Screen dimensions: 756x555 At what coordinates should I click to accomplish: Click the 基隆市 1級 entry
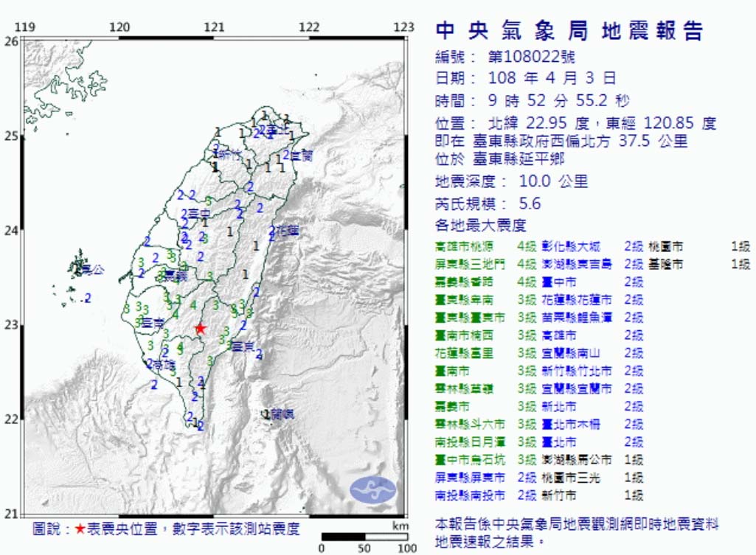(x=700, y=264)
